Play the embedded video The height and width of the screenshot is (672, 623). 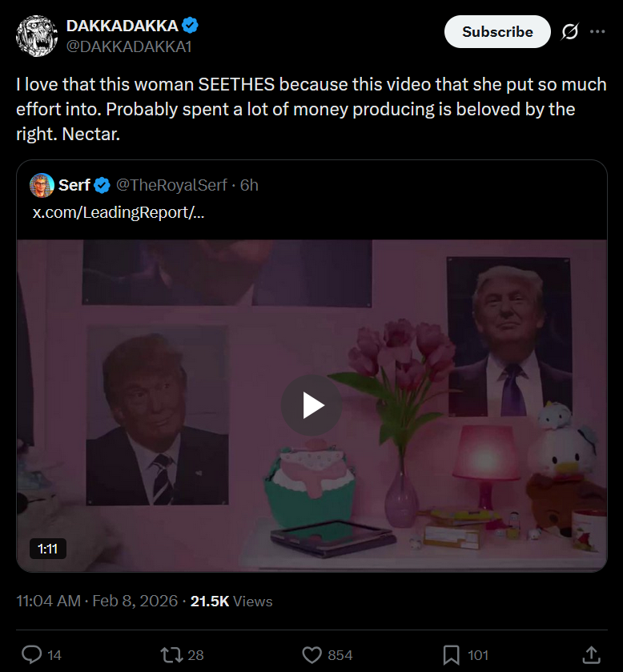click(311, 405)
